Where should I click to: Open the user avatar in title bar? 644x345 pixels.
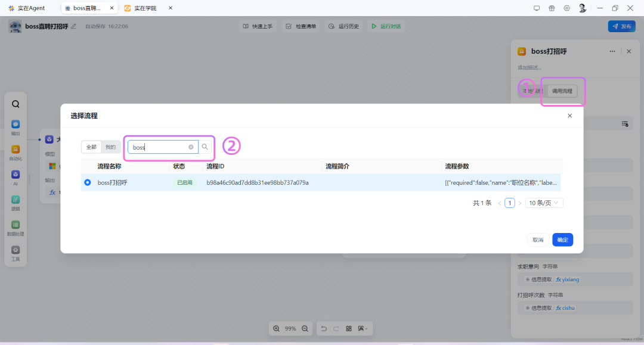582,8
